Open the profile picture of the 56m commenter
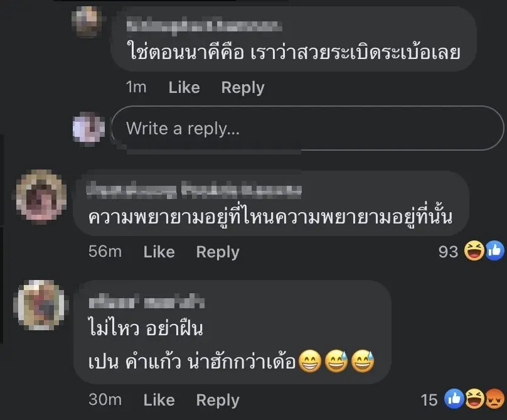The height and width of the screenshot is (420, 507). pyautogui.click(x=41, y=198)
